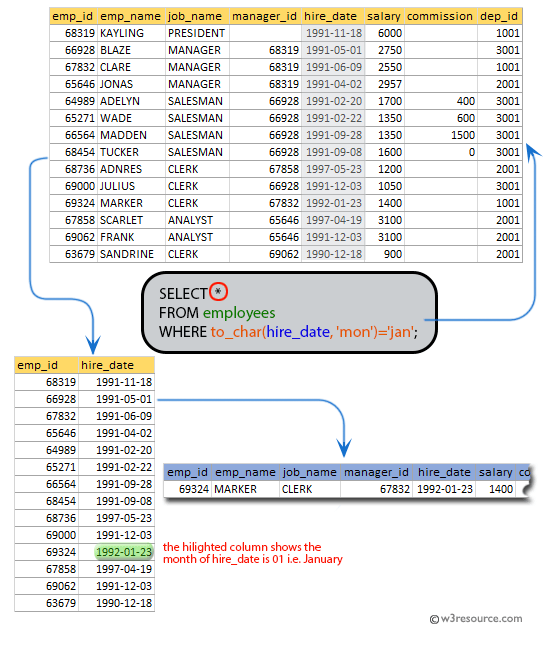Select the manager_id header in top table

click(x=264, y=16)
